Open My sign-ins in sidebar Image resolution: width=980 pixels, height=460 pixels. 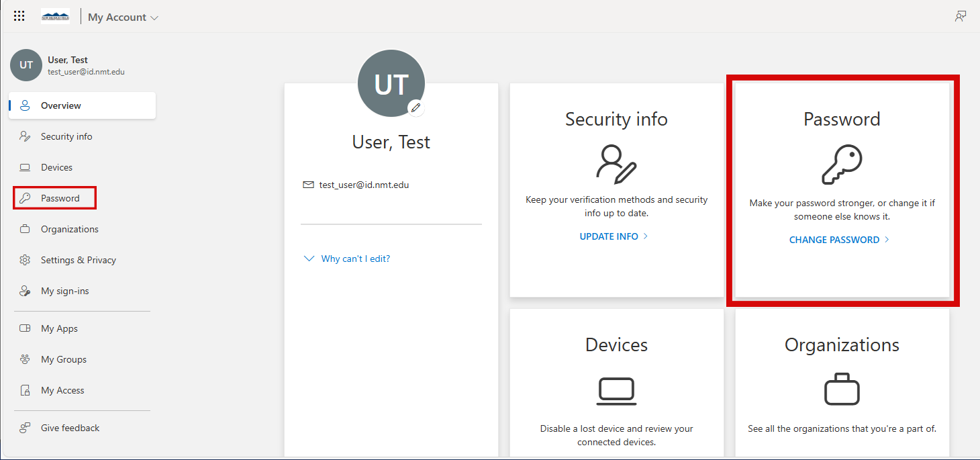click(64, 291)
